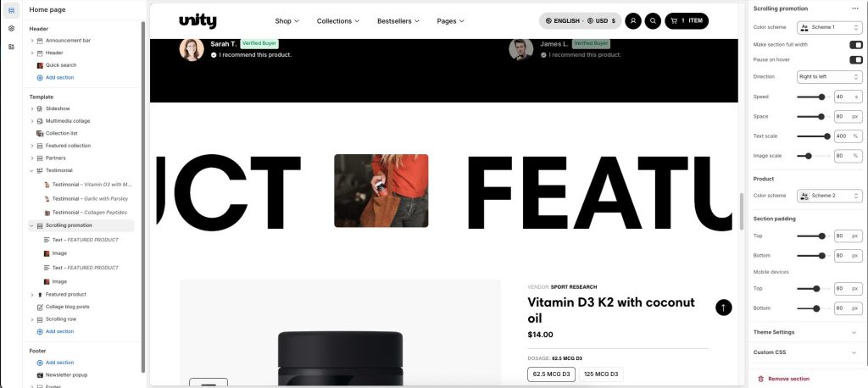The image size is (868, 388).
Task: Open the Collections menu in store navigation
Action: tap(337, 21)
